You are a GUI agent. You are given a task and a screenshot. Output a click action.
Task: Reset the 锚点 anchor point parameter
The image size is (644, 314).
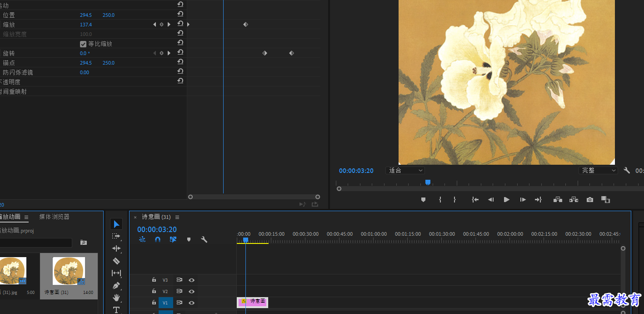(x=180, y=62)
